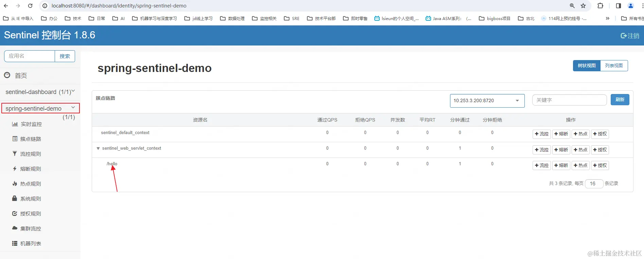Click the browser forward arrow
The width and height of the screenshot is (644, 259).
(x=18, y=6)
